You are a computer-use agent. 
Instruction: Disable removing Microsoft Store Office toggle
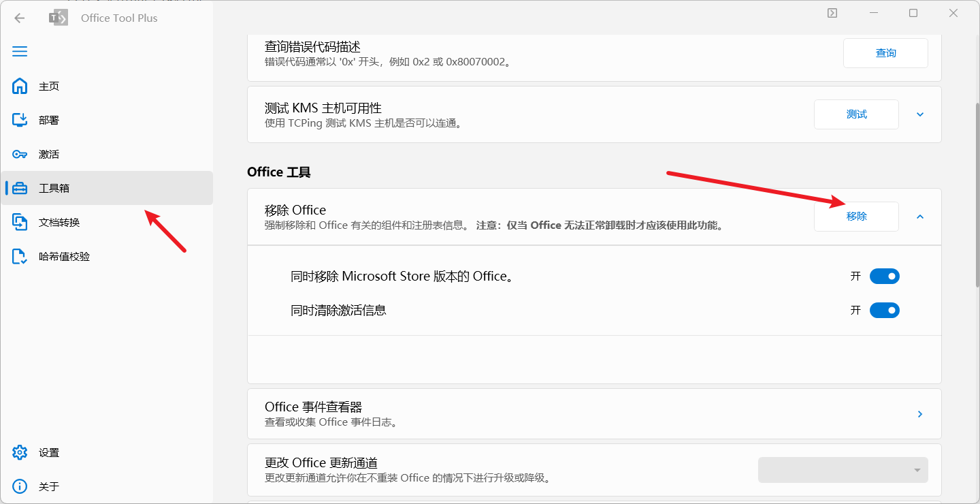tap(884, 277)
